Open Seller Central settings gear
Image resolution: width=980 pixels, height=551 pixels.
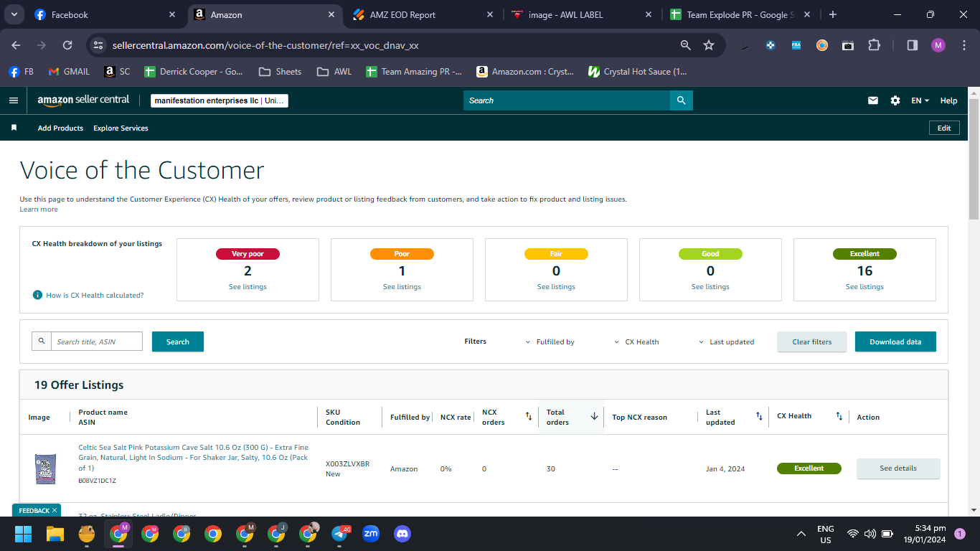point(895,100)
